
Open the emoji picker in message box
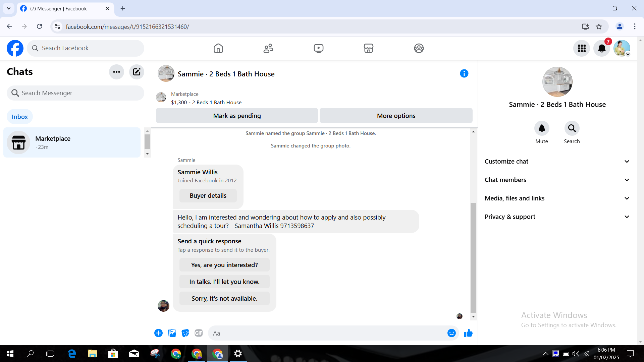point(451,333)
